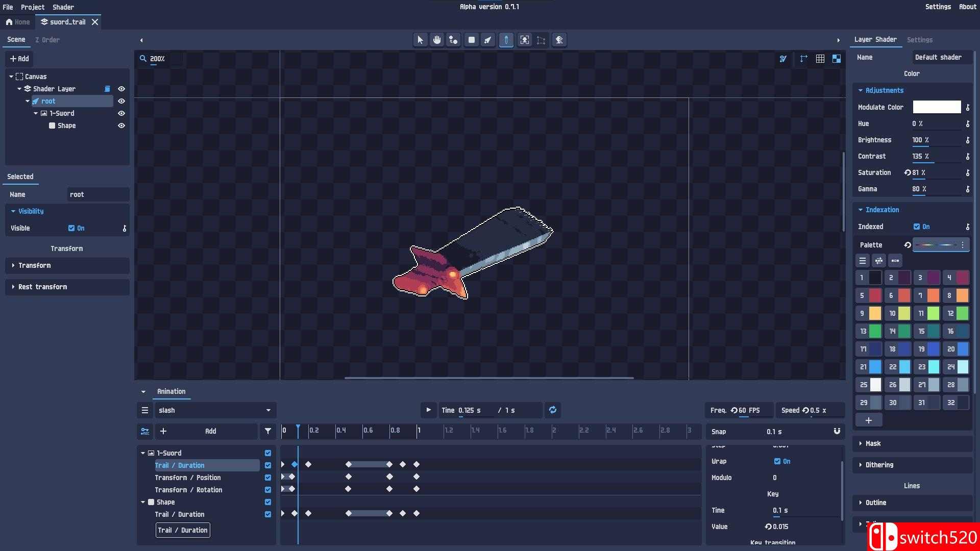Image resolution: width=980 pixels, height=551 pixels.
Task: Click the magnifier zoom icon beside 200%
Action: click(143, 59)
